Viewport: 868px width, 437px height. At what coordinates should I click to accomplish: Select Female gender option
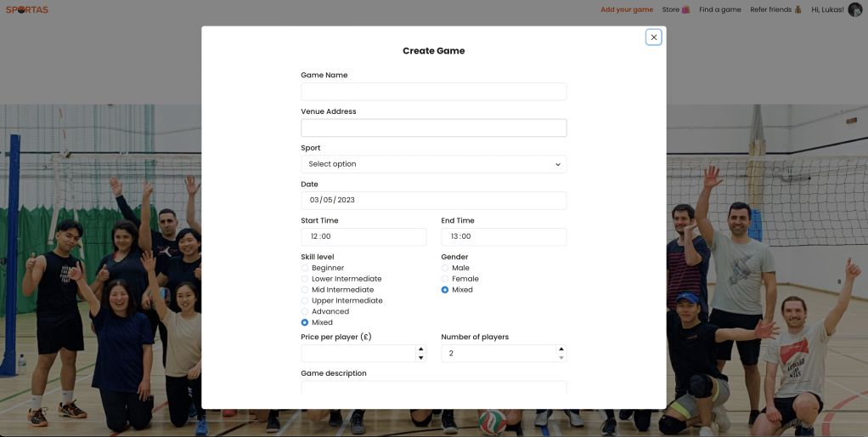coord(445,279)
